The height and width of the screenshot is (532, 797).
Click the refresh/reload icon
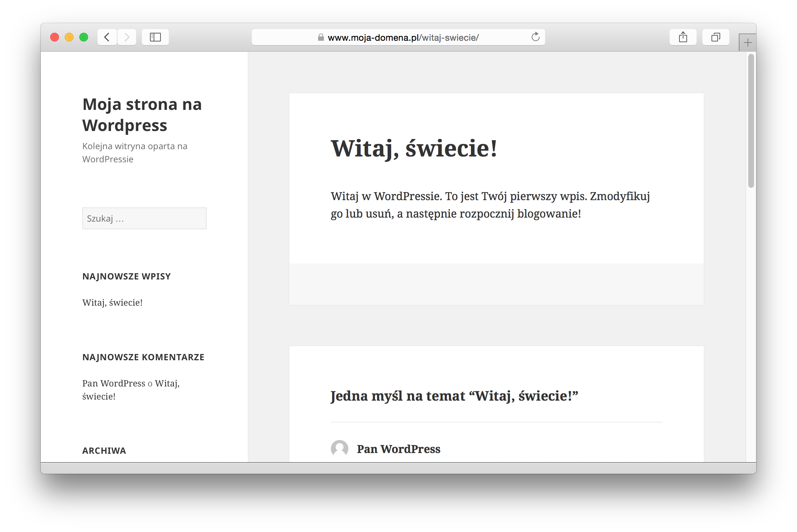[x=535, y=37]
